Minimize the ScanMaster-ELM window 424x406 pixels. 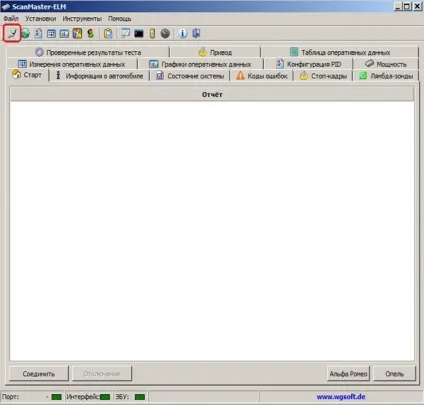(398, 6)
